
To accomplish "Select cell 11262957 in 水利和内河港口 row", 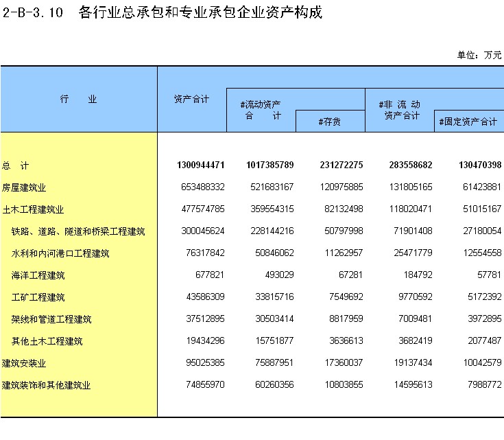I will tap(344, 253).
